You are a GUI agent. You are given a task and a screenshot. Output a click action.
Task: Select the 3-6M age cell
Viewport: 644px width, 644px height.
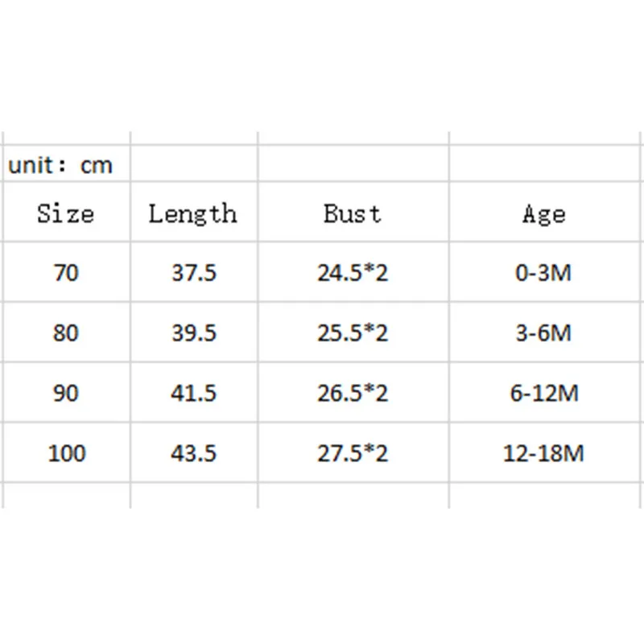pos(545,332)
